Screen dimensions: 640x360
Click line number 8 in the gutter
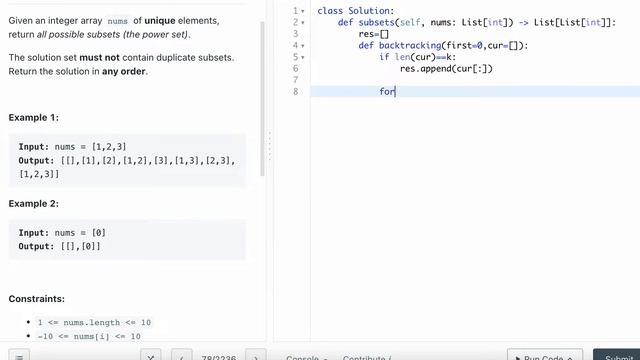click(296, 91)
